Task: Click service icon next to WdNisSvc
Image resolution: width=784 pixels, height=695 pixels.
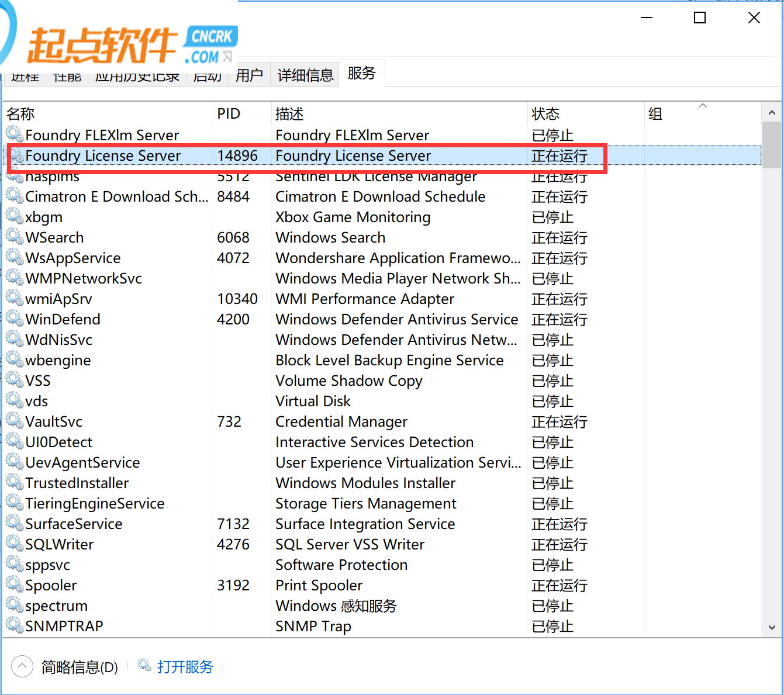Action: pyautogui.click(x=15, y=339)
